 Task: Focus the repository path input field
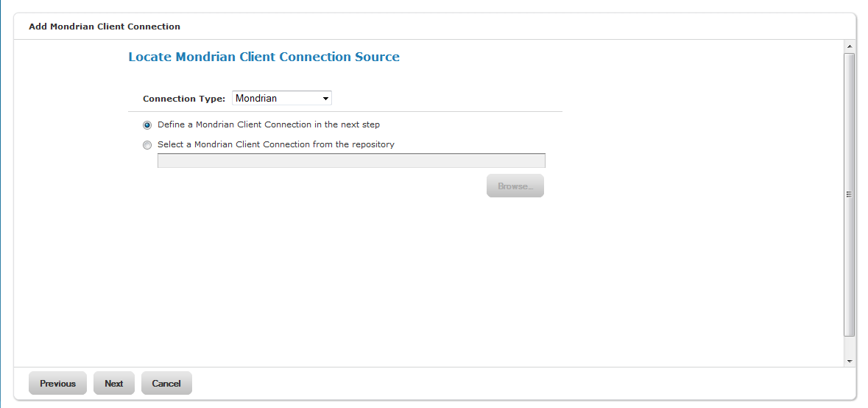click(351, 161)
